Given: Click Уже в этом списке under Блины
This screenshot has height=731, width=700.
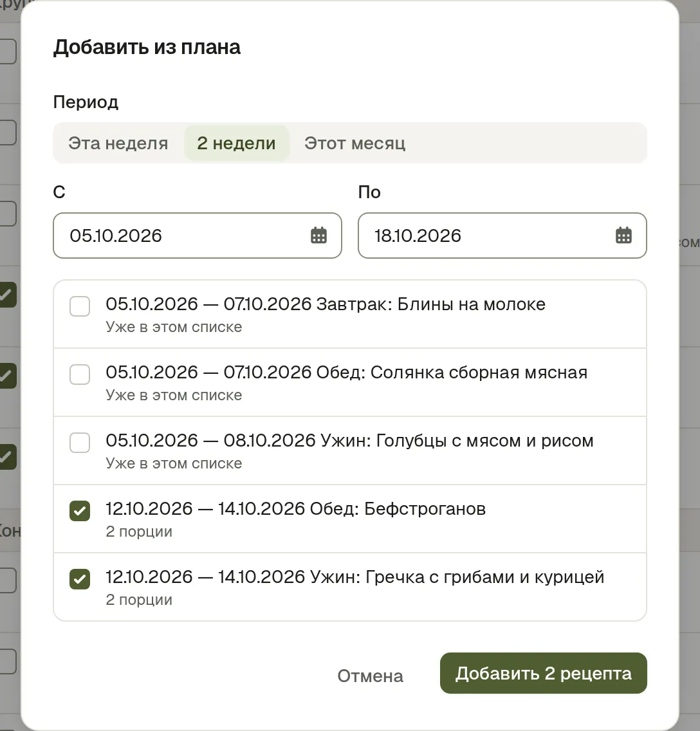Looking at the screenshot, I should pos(174,327).
